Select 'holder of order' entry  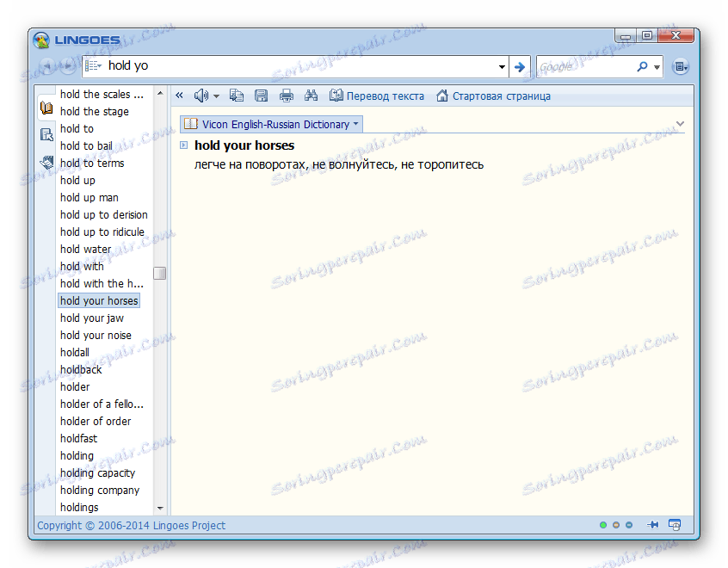(x=96, y=421)
